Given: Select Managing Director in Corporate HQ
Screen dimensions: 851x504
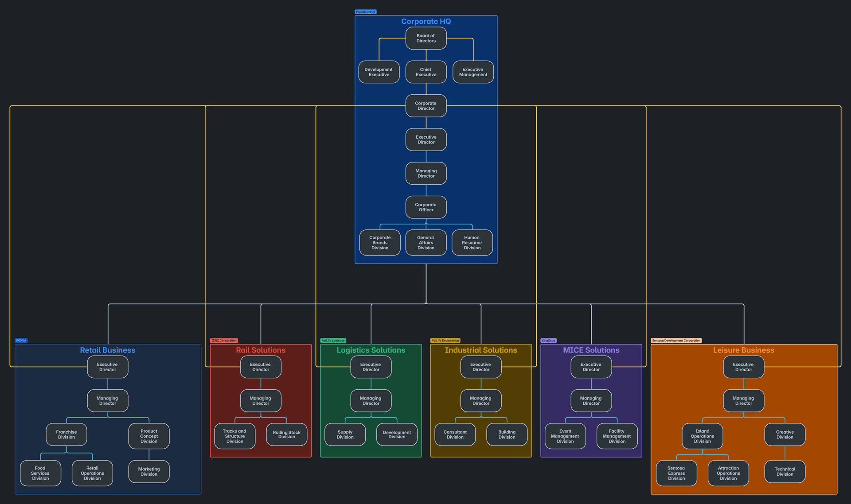Looking at the screenshot, I should 426,173.
